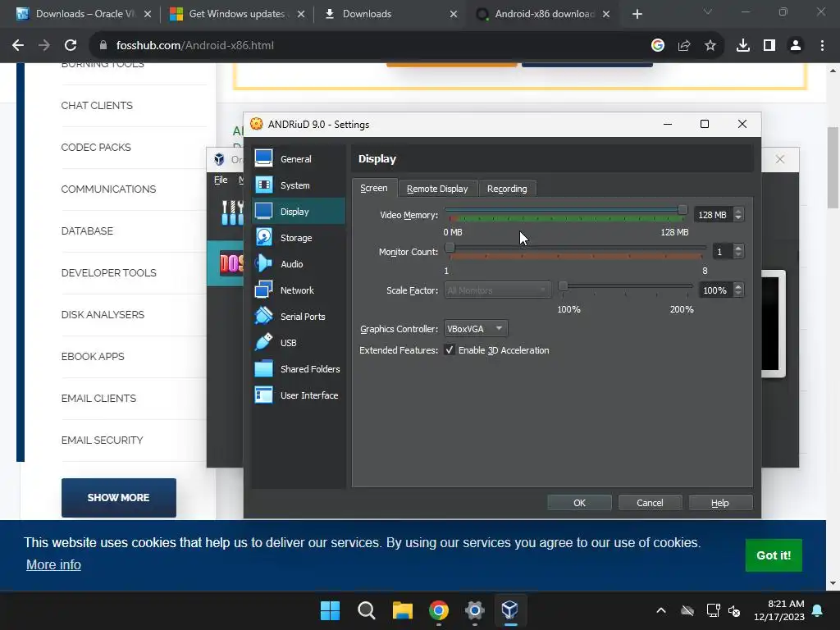This screenshot has width=840, height=630.
Task: Open File Explorer from taskbar
Action: point(402,610)
